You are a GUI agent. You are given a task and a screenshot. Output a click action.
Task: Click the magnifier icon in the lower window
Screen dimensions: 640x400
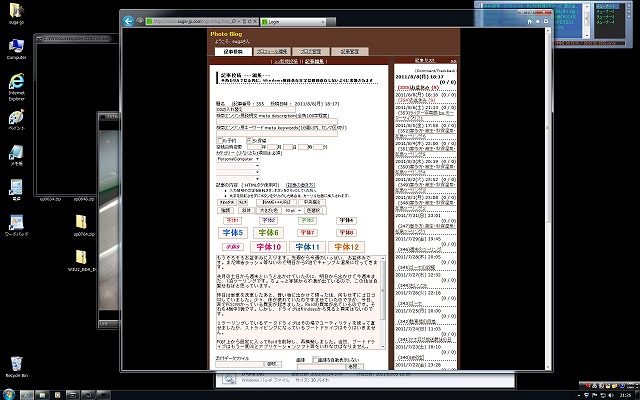229,380
